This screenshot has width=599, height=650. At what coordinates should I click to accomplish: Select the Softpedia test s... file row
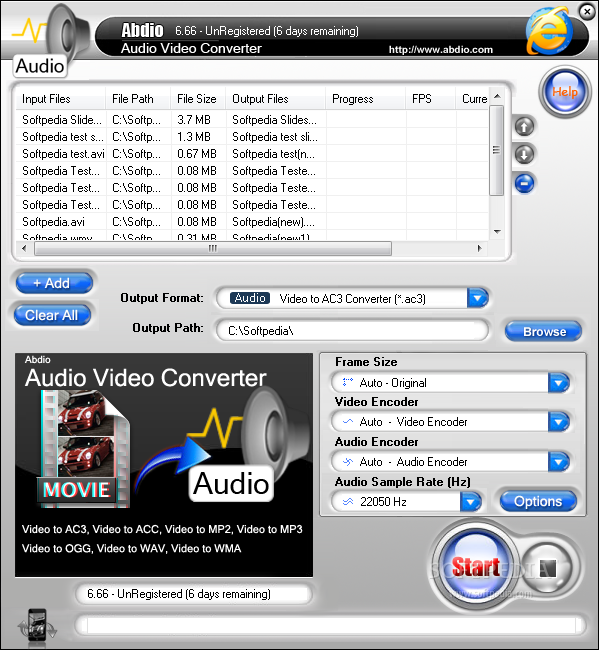point(252,137)
